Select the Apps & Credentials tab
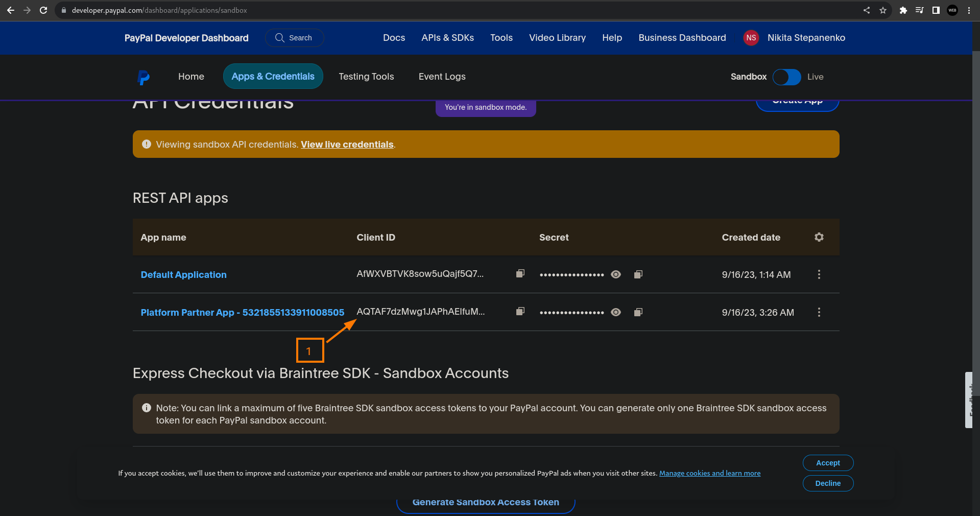The width and height of the screenshot is (980, 516). point(273,76)
